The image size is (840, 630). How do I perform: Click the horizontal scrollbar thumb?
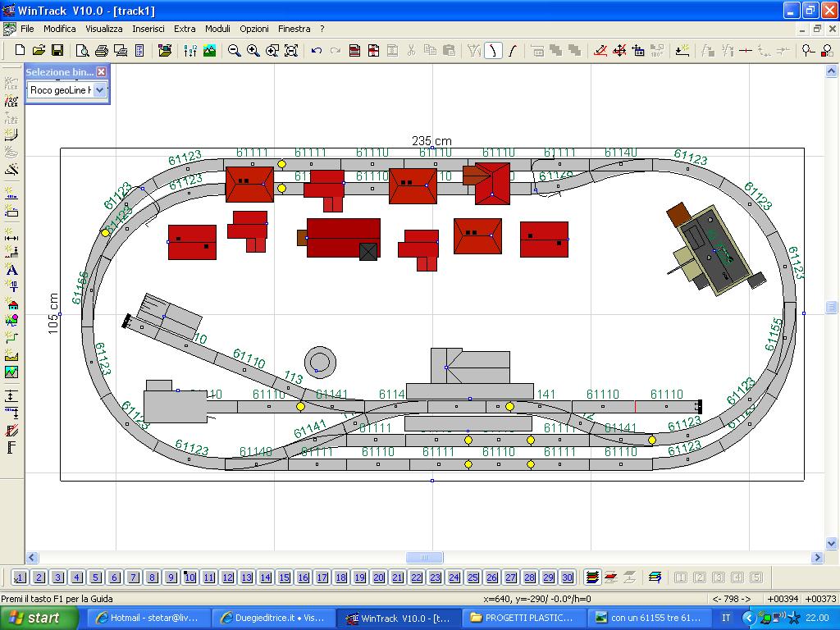pyautogui.click(x=424, y=558)
